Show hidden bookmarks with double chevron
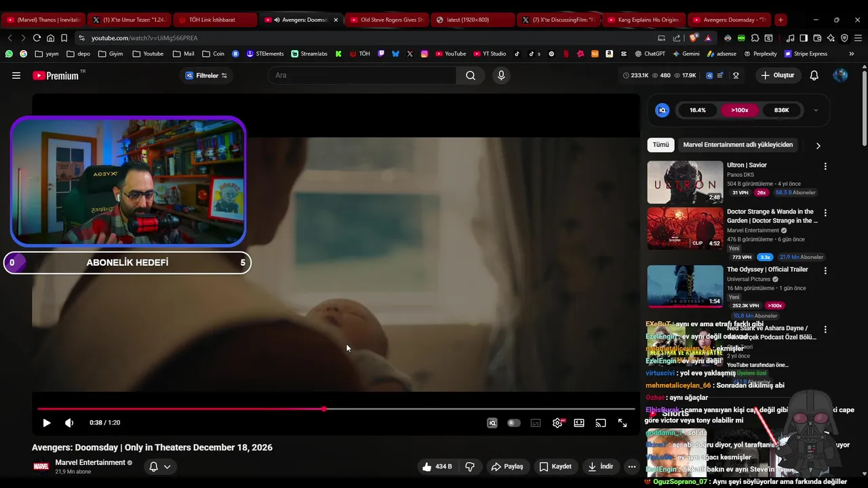This screenshot has width=868, height=488. [852, 54]
